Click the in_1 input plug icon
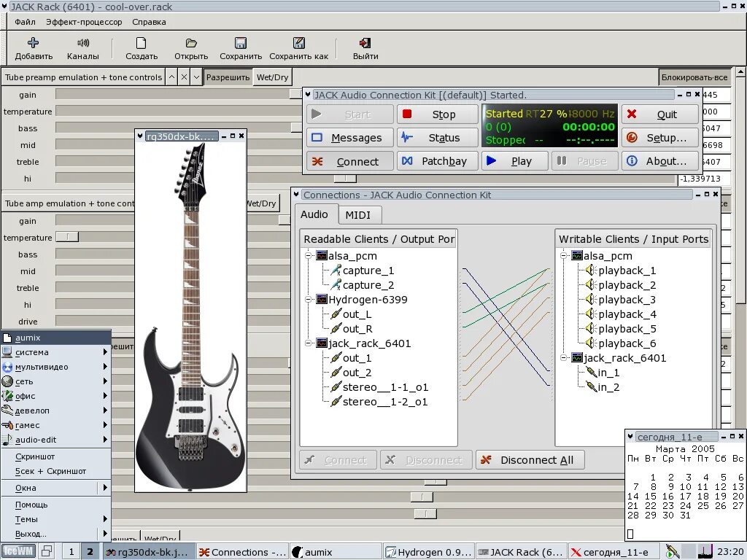 (x=591, y=373)
